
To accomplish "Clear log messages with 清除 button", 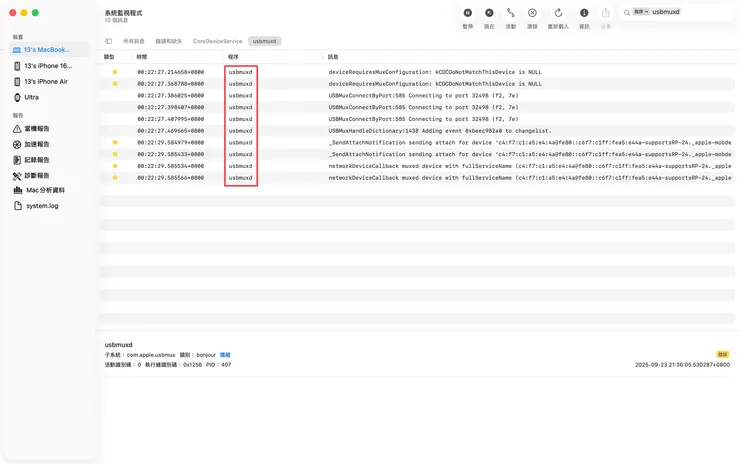I will [x=532, y=13].
